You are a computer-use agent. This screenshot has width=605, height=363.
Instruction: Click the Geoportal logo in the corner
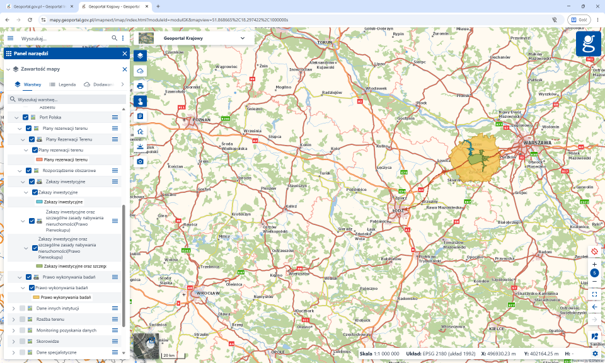pos(588,44)
